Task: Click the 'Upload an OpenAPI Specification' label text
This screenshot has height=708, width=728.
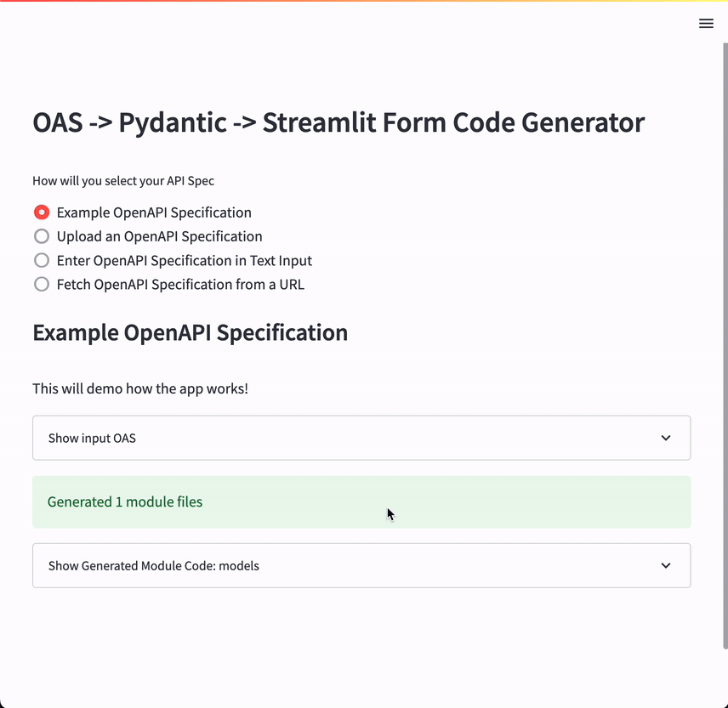Action: pos(159,236)
